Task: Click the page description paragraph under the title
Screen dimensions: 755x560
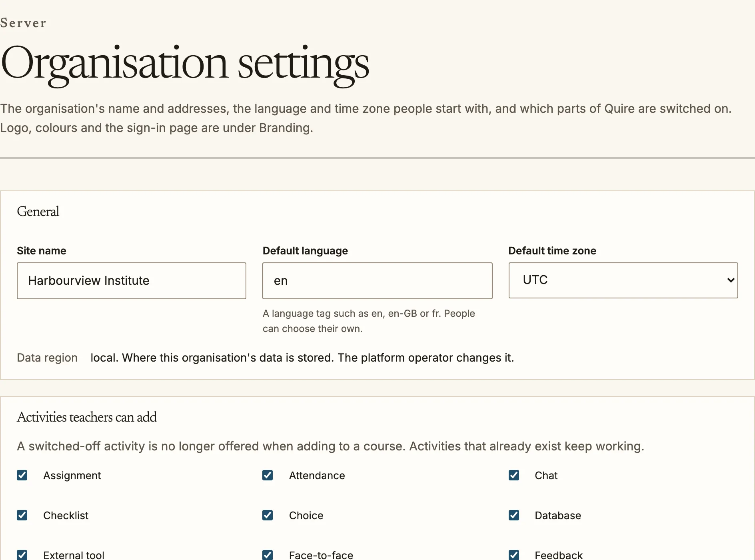Action: tap(366, 118)
